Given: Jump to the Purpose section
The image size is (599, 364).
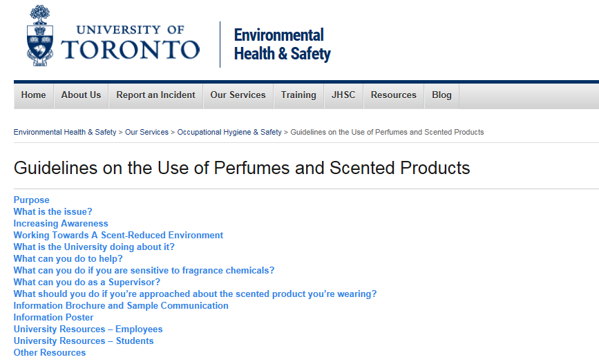Looking at the screenshot, I should [32, 200].
